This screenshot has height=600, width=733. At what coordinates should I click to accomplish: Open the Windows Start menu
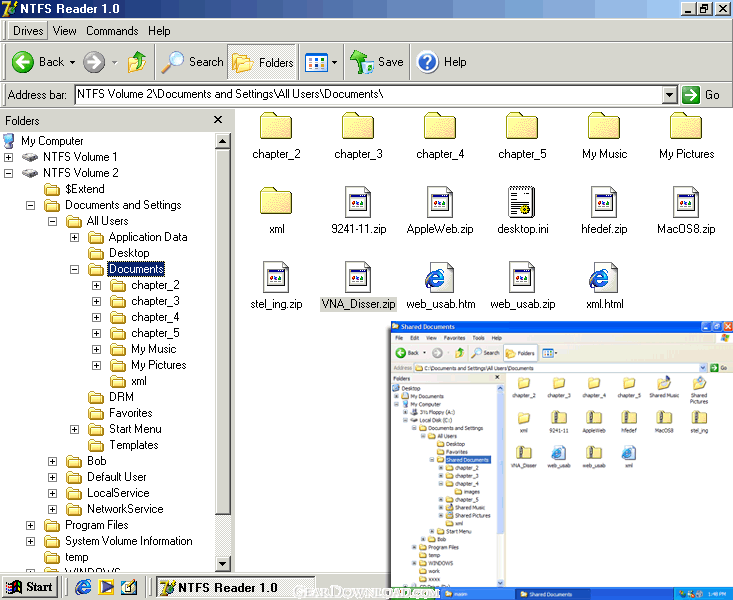(x=29, y=587)
